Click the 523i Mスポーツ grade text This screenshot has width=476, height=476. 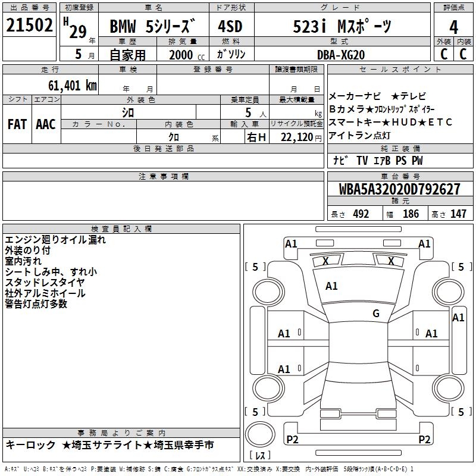[x=343, y=27]
